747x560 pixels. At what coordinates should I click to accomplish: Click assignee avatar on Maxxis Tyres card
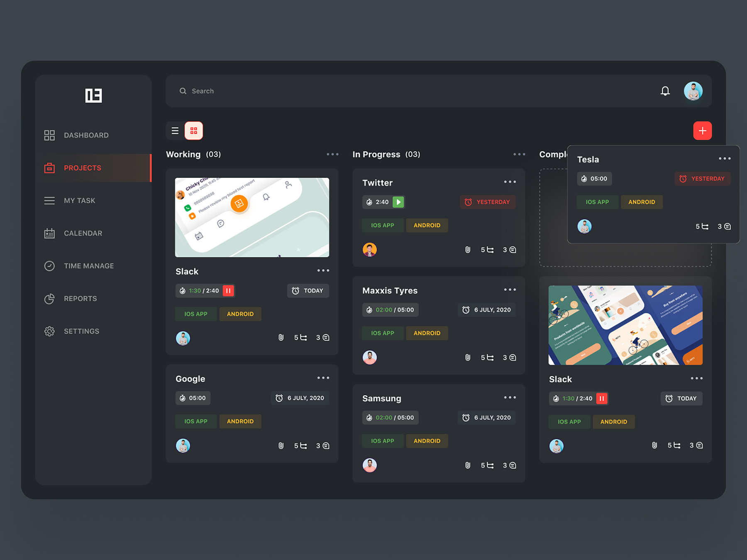(x=370, y=358)
